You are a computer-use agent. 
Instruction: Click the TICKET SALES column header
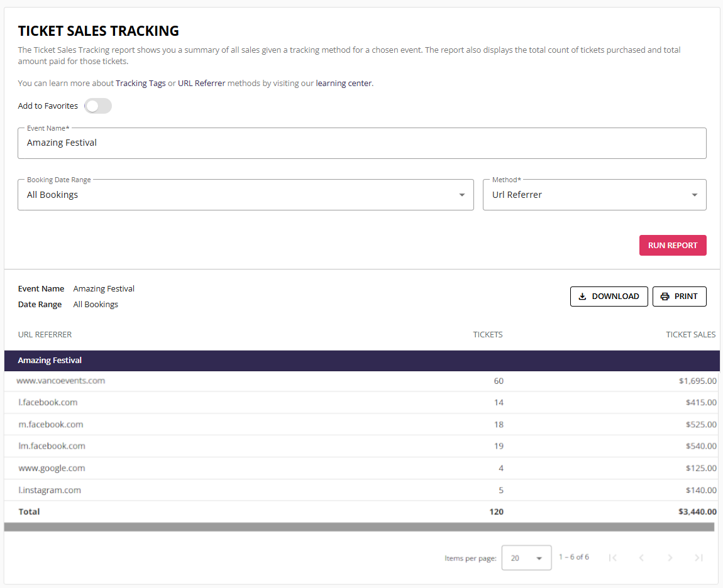pos(690,335)
